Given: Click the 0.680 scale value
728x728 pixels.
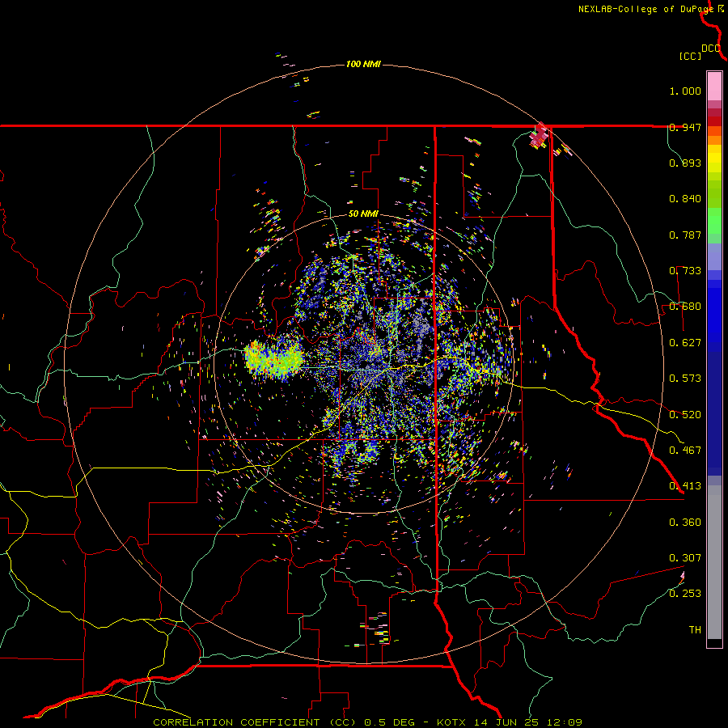Looking at the screenshot, I should [x=685, y=307].
